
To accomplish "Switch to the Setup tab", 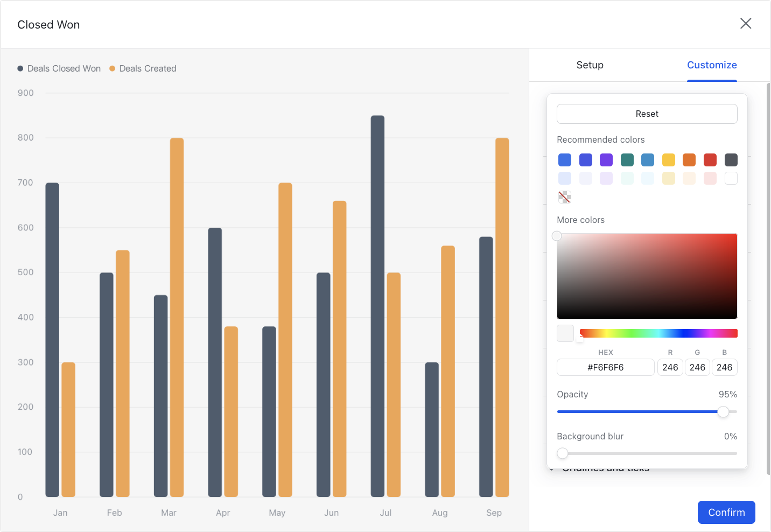I will (590, 65).
